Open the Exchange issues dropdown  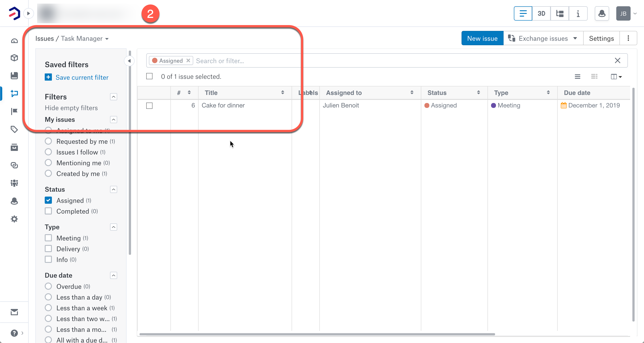coord(543,38)
